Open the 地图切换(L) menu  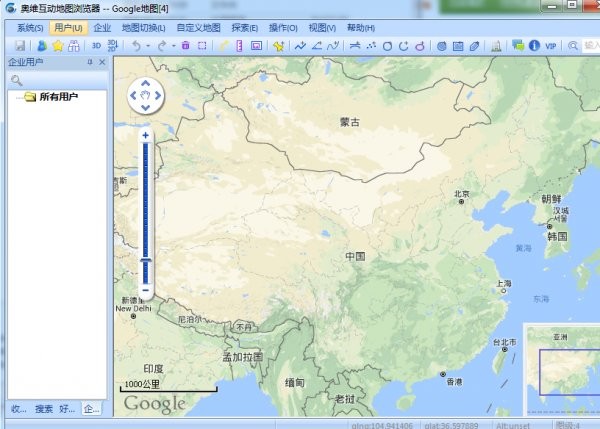(143, 28)
